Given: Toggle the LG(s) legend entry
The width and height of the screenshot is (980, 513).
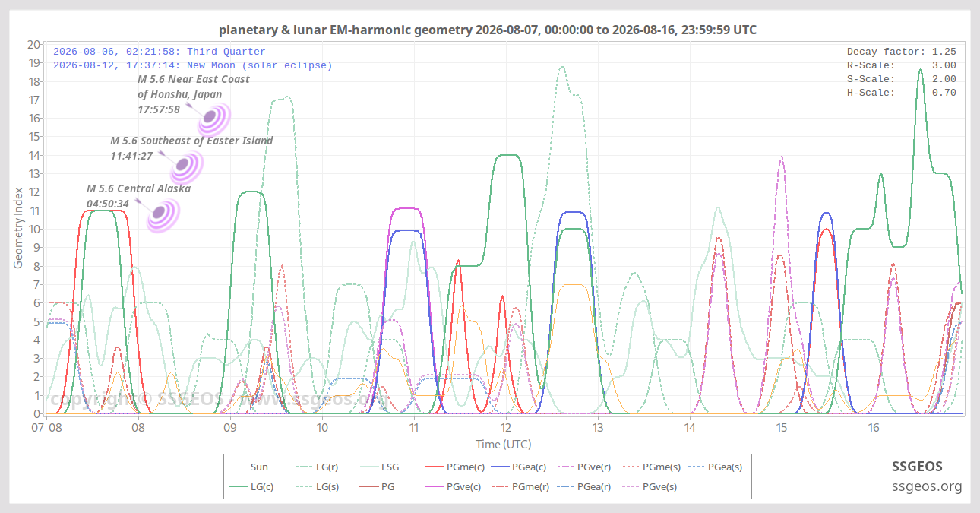Looking at the screenshot, I should coord(315,486).
